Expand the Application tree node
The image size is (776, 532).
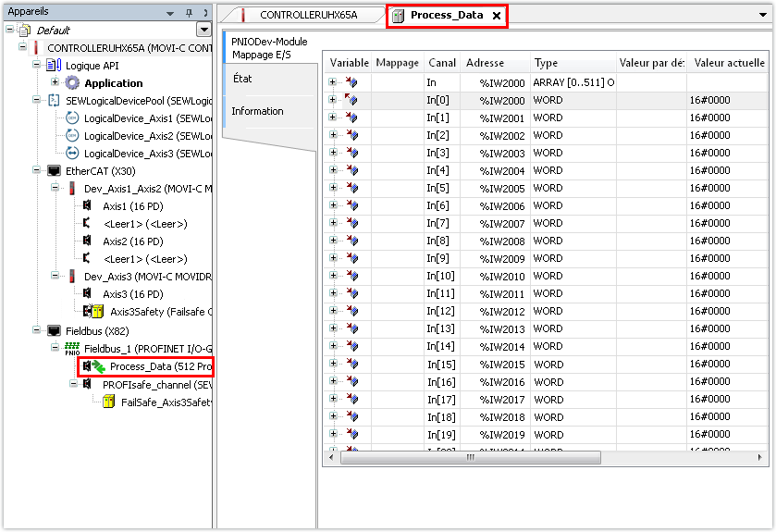click(55, 83)
